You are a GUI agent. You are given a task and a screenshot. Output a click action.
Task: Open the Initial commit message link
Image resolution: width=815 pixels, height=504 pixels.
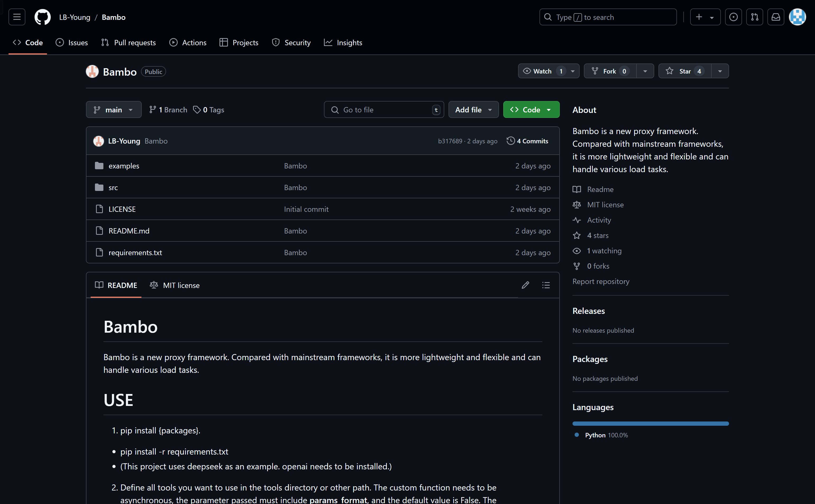306,209
